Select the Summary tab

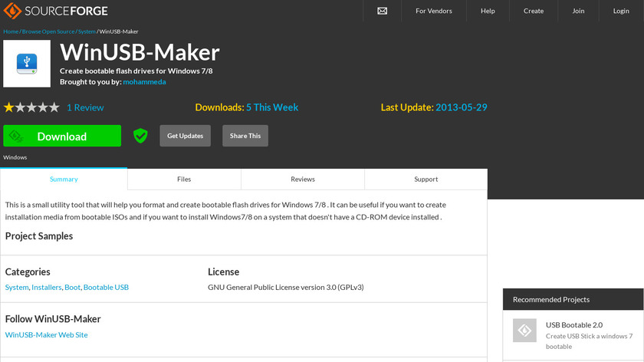tap(64, 179)
